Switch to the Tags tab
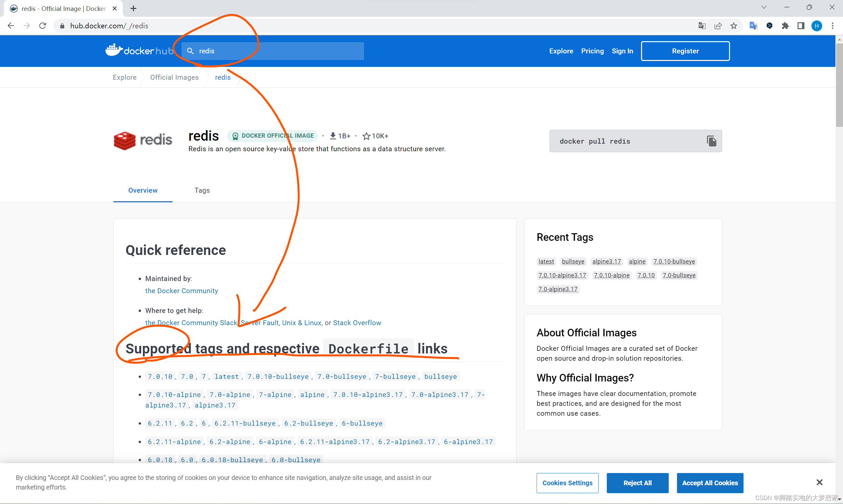Image resolution: width=843 pixels, height=504 pixels. [x=202, y=190]
